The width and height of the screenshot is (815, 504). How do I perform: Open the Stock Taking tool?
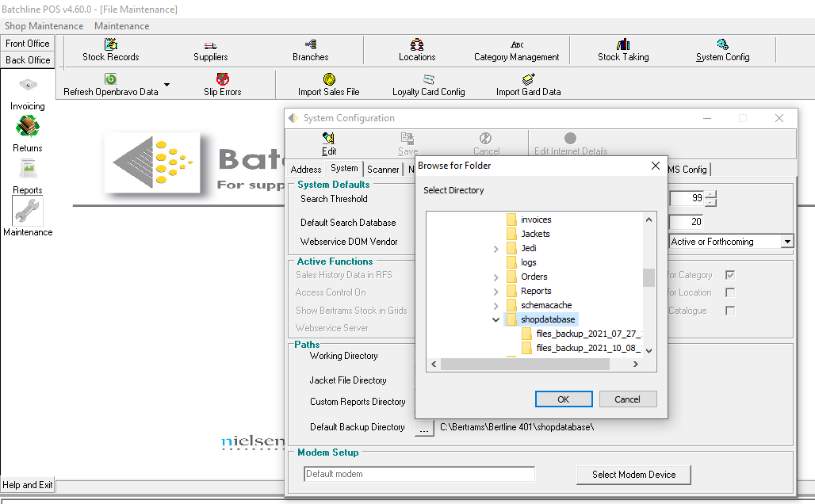(623, 51)
